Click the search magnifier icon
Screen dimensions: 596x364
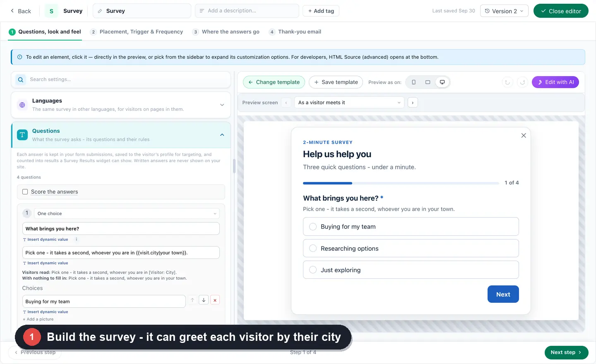tap(21, 79)
